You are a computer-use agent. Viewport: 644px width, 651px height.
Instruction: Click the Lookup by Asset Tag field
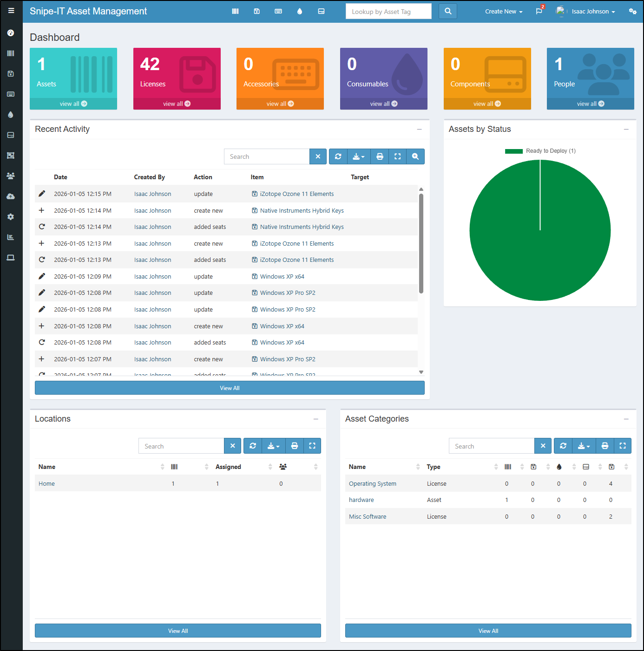click(x=388, y=12)
